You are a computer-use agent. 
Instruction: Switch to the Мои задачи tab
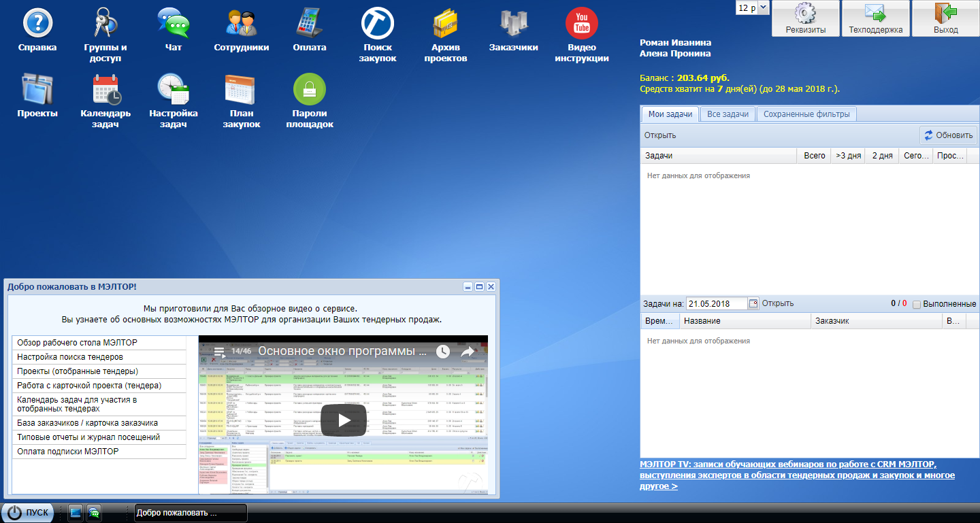[x=670, y=114]
